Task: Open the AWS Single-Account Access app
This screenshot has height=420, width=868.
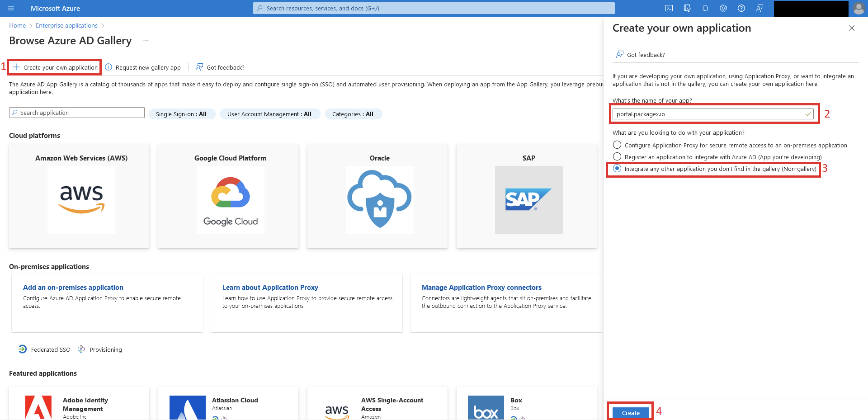Action: pos(377,403)
